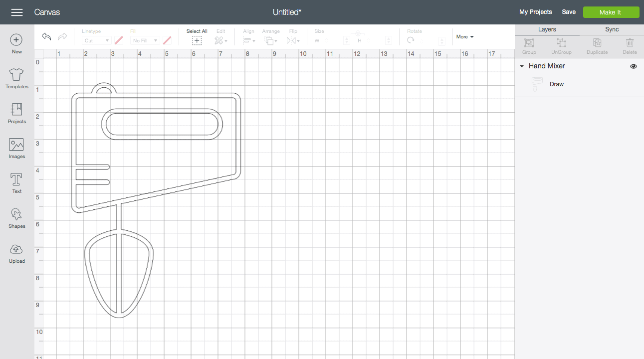Expand the More toolbar options

pos(465,37)
